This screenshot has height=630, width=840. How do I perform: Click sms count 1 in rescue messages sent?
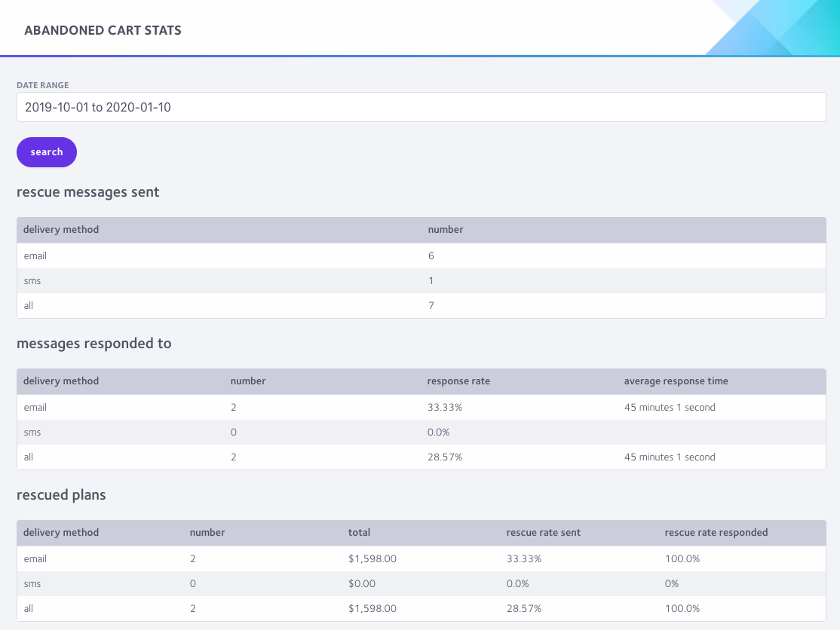[x=431, y=280]
